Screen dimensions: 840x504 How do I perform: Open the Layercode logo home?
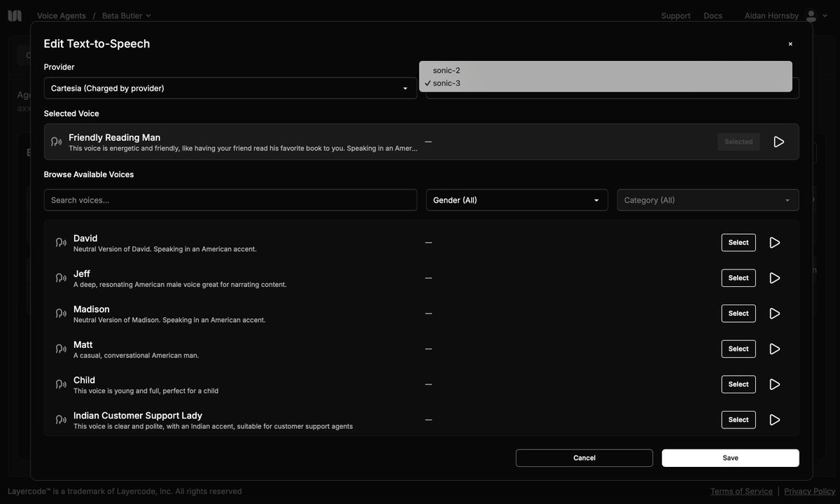pyautogui.click(x=15, y=15)
